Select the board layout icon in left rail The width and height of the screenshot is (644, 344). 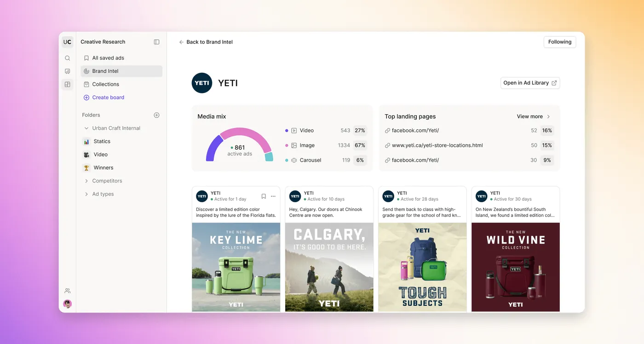pos(68,84)
